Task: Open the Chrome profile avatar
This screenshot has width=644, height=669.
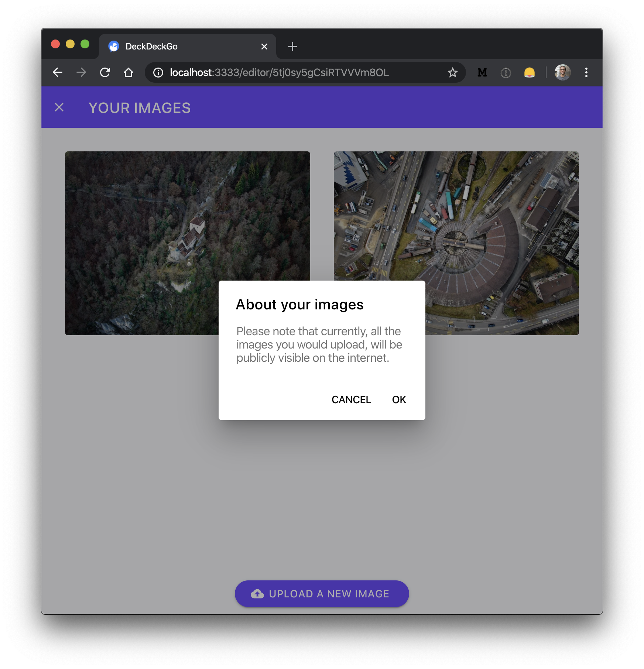Action: (x=562, y=72)
